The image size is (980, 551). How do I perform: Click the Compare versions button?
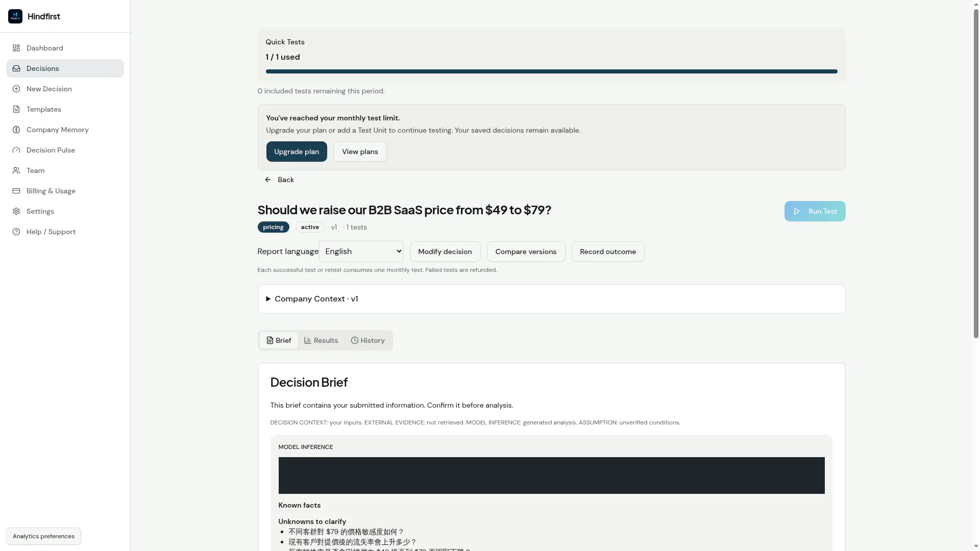(x=526, y=252)
